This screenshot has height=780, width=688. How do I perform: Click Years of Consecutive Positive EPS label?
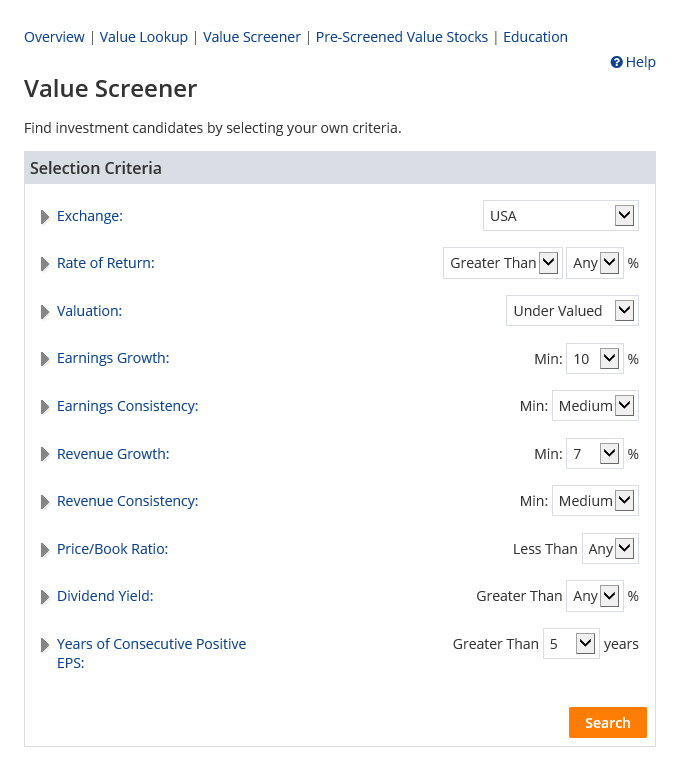[151, 653]
